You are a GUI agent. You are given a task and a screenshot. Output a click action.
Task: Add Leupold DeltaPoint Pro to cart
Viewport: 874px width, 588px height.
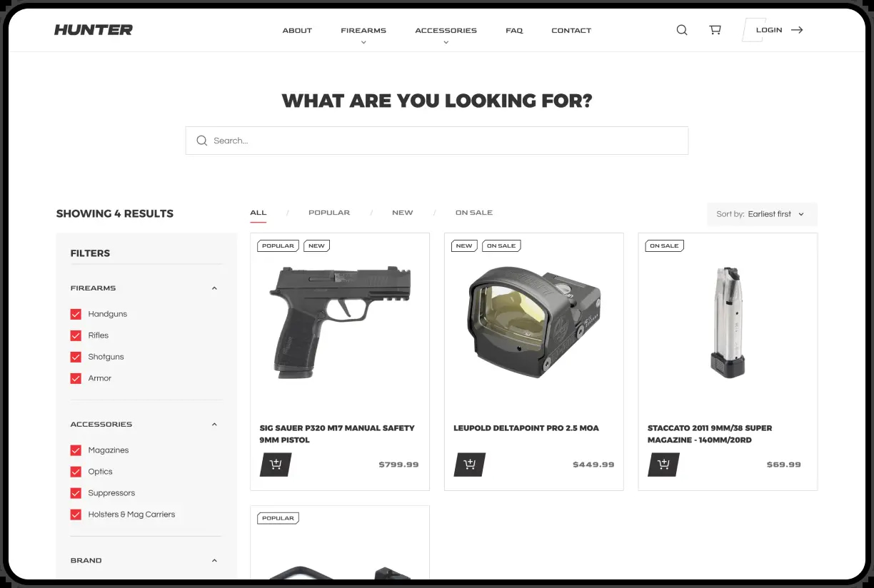click(470, 465)
